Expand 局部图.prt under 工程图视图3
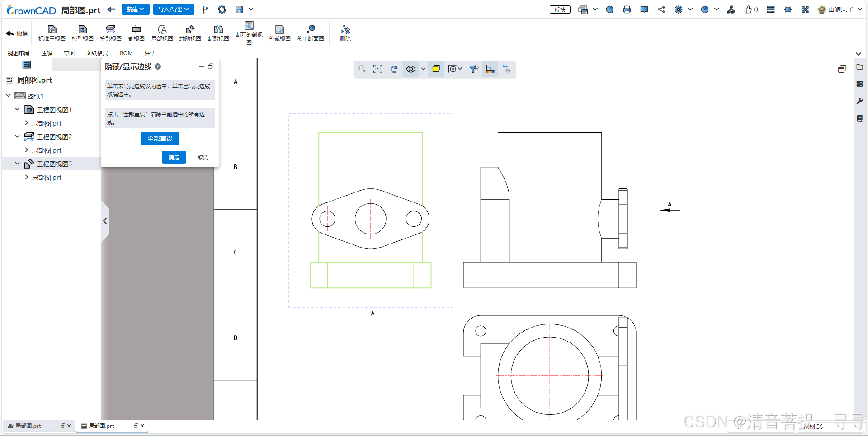The width and height of the screenshot is (868, 436). (x=26, y=177)
